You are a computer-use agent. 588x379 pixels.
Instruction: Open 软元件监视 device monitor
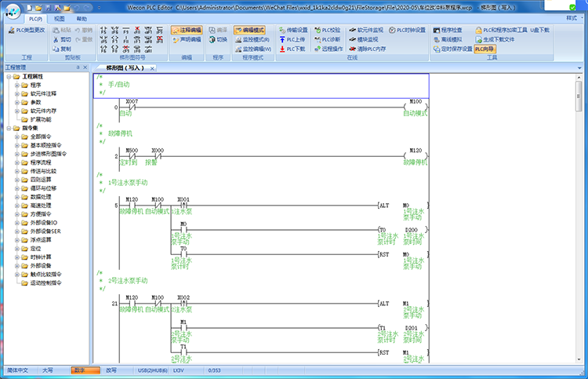point(366,30)
